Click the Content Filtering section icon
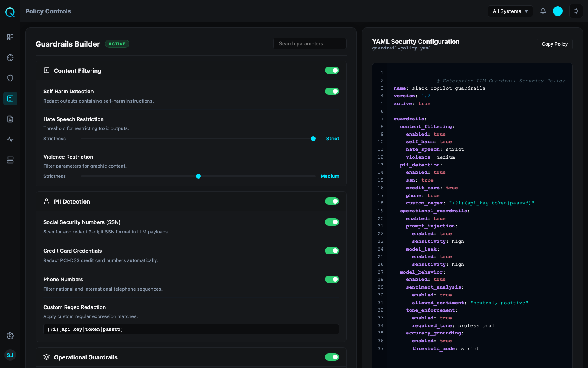Screen dimensions: 588x368 point(47,71)
